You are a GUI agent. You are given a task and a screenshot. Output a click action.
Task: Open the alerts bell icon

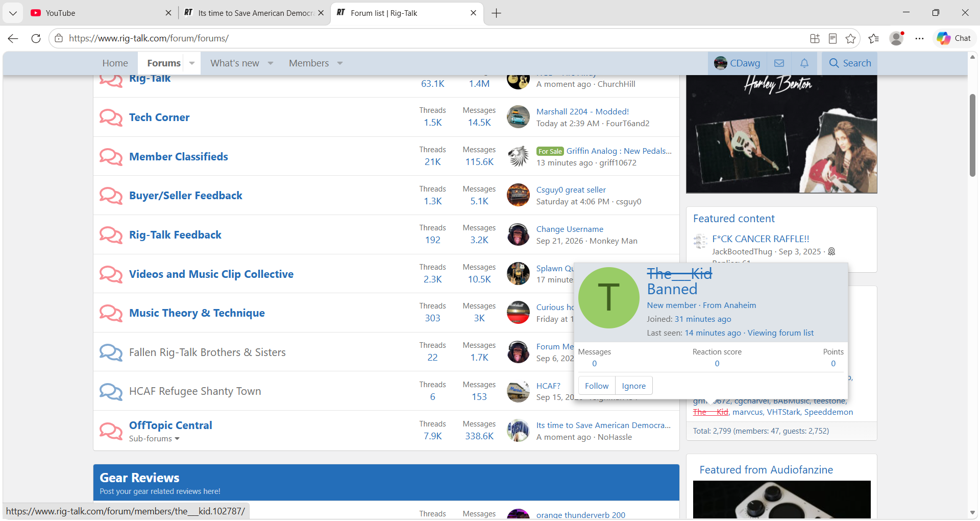coord(804,63)
